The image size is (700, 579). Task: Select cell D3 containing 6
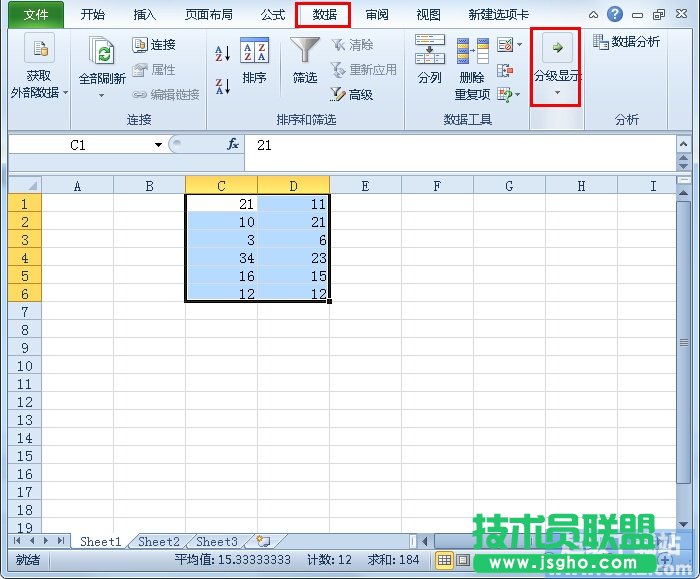click(293, 240)
